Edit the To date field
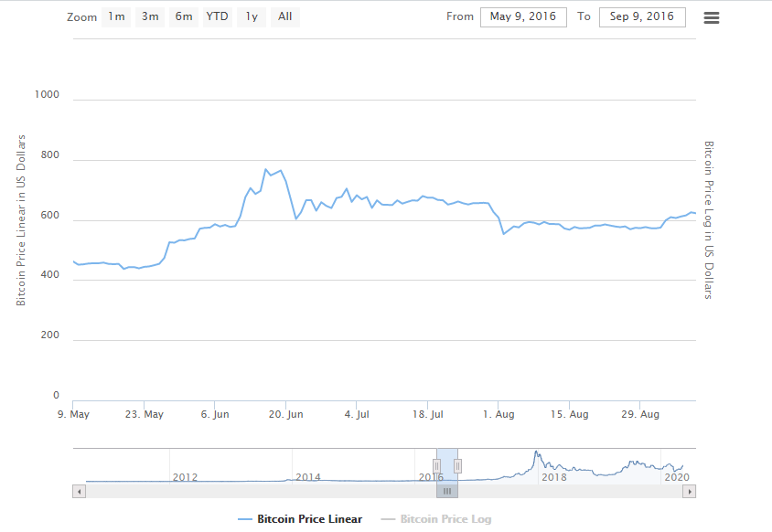 [642, 17]
